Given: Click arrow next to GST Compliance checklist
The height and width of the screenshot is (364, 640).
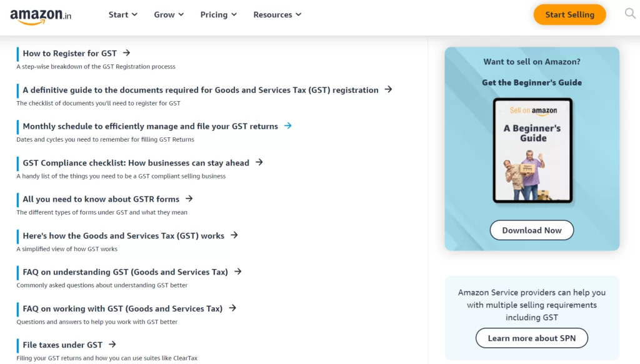Looking at the screenshot, I should [259, 162].
